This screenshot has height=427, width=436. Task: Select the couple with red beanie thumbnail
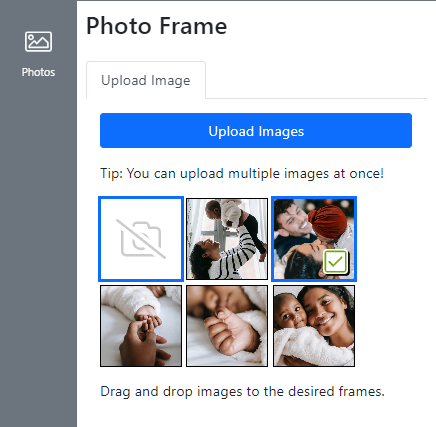[x=314, y=239]
